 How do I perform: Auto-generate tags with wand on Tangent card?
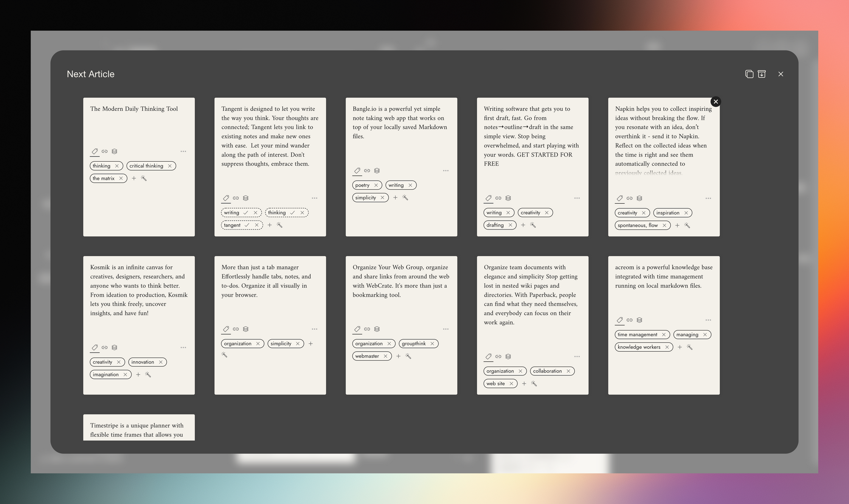(279, 225)
